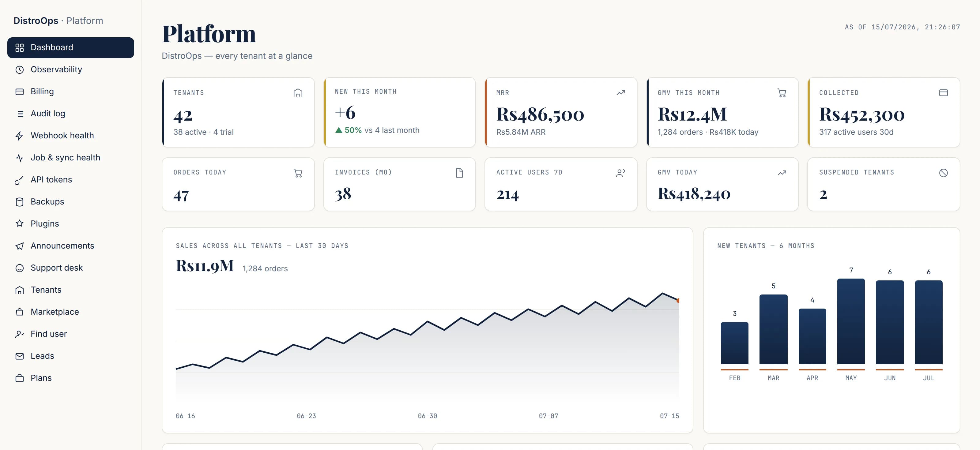
Task: Open Webhook health section
Action: 71,136
